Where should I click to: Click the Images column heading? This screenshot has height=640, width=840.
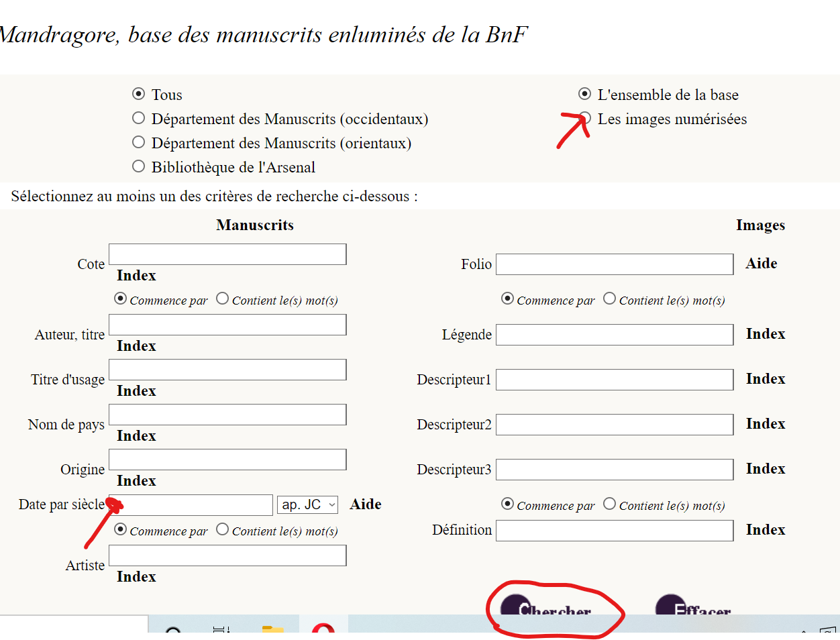tap(761, 225)
